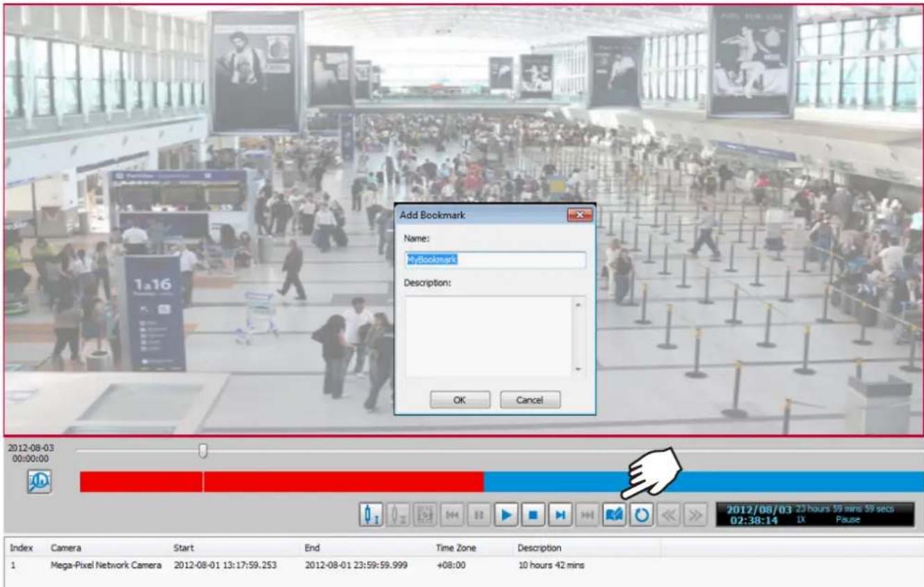
Task: Click inside the Description text area
Action: tap(490, 336)
